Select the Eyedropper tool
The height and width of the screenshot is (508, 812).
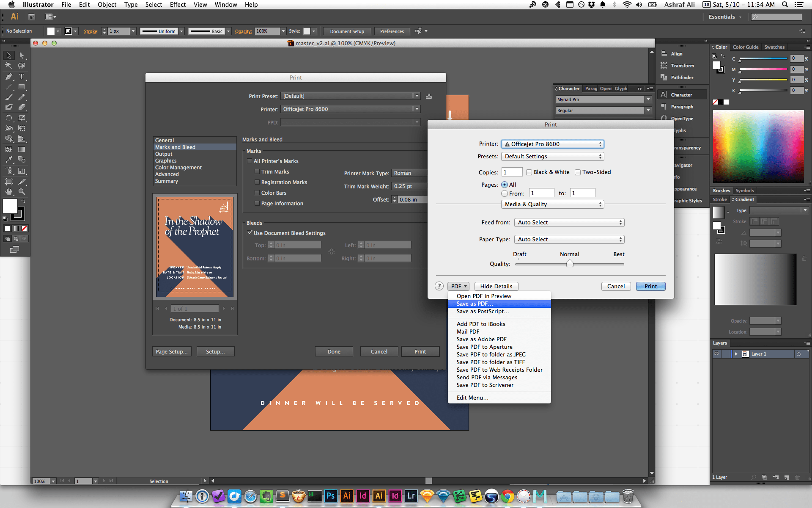[9, 160]
